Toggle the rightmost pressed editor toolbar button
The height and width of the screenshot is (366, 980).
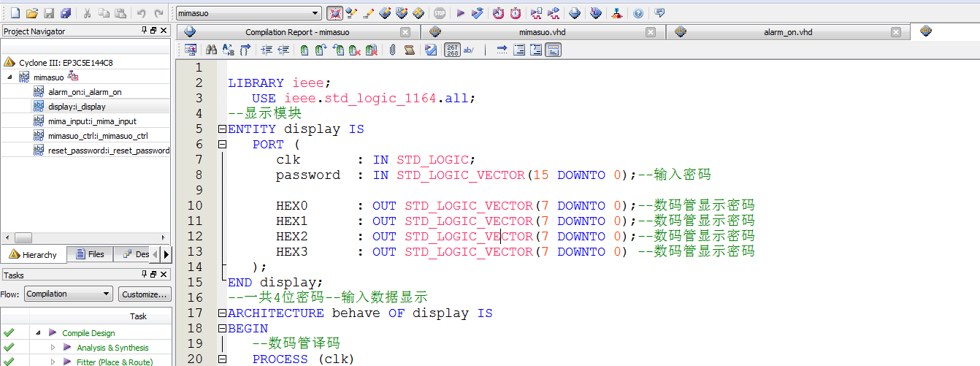click(554, 50)
